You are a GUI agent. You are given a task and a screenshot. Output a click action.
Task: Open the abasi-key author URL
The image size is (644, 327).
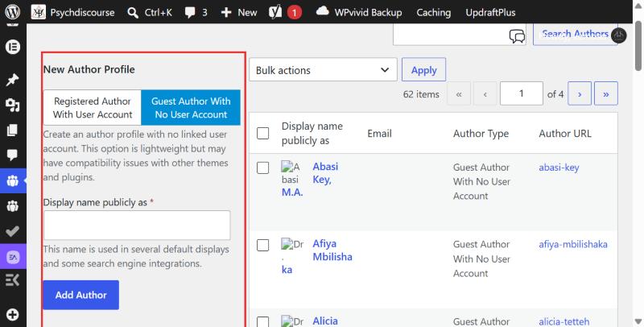559,168
